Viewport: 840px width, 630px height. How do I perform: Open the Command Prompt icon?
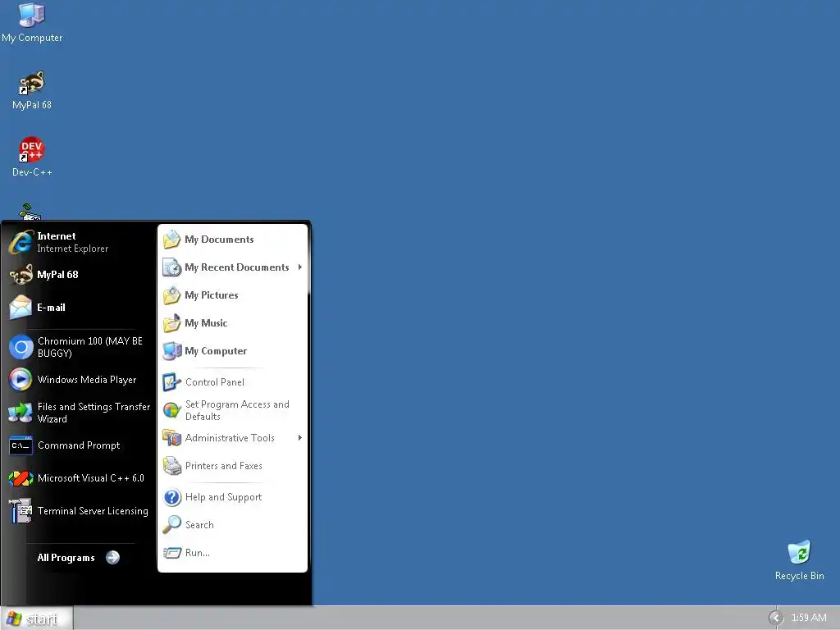21,445
